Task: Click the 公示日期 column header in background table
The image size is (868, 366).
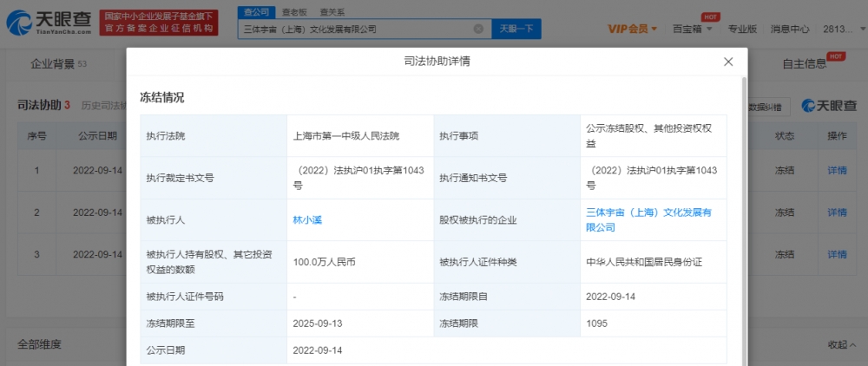Action: point(97,136)
